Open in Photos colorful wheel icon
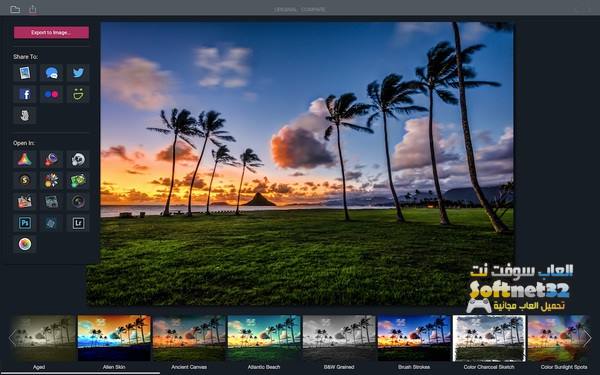Image resolution: width=600 pixels, height=375 pixels. point(25,244)
